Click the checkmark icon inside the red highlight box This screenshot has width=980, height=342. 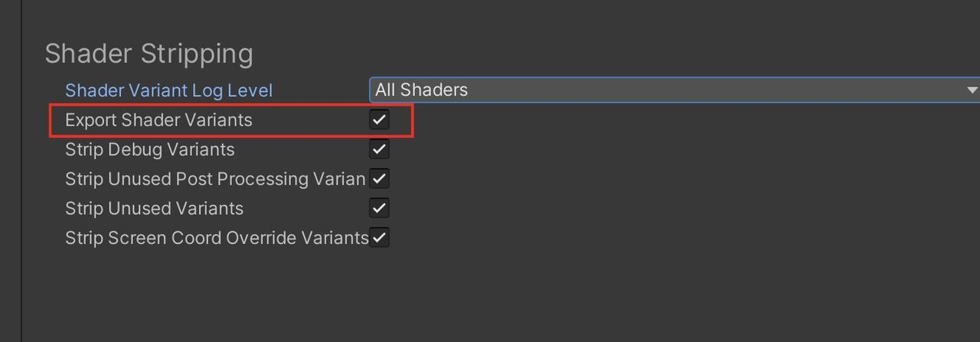[379, 119]
